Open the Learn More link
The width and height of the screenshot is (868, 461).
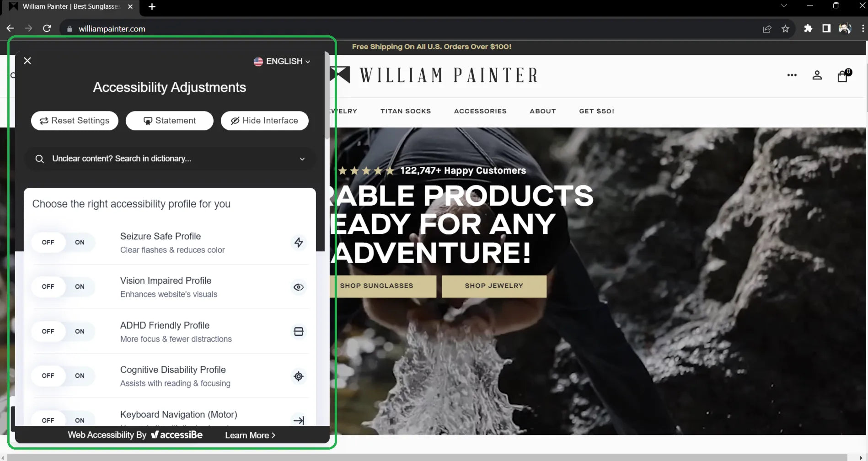tap(250, 435)
